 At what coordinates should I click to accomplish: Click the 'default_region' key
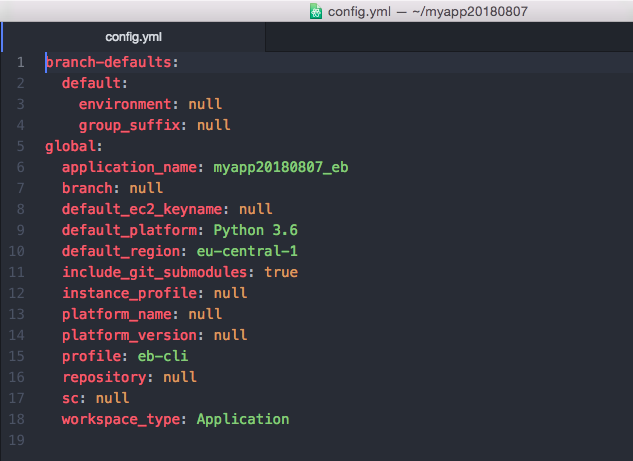pyautogui.click(x=121, y=251)
